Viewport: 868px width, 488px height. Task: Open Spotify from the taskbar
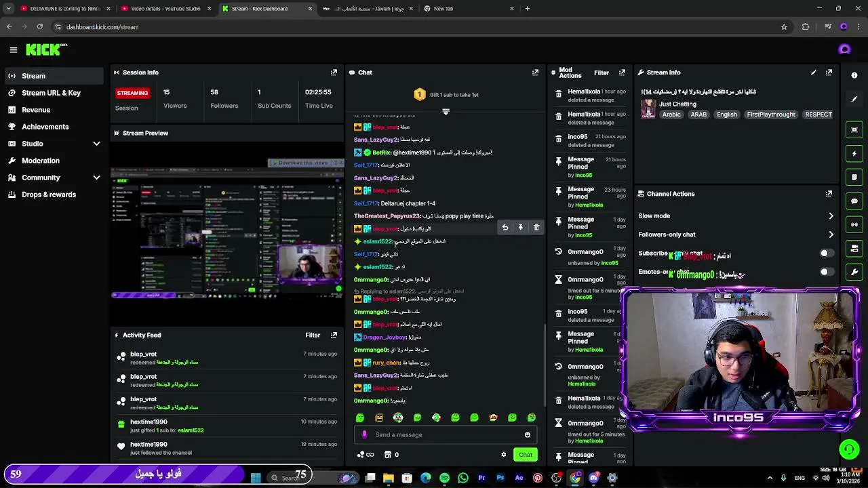pyautogui.click(x=444, y=478)
